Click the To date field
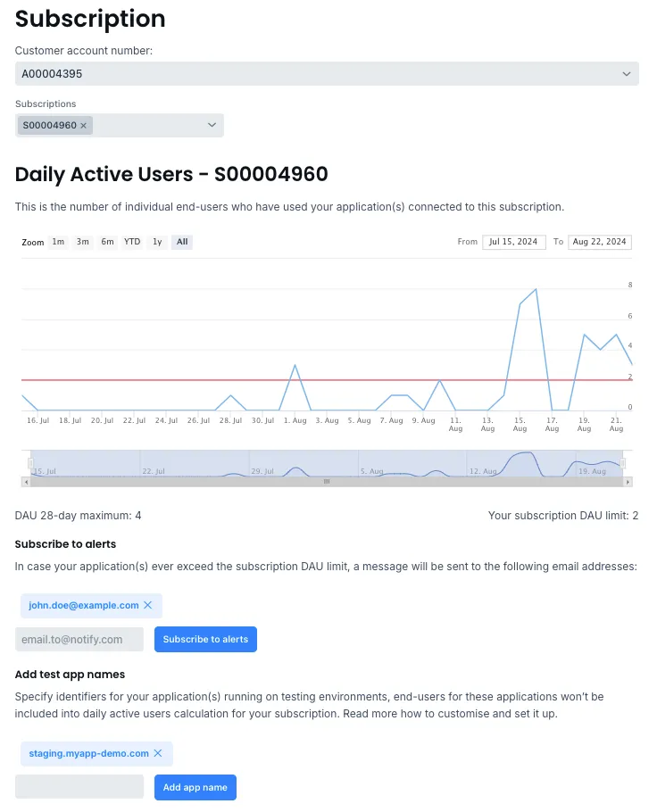Viewport: 657px width, 812px height. coord(600,242)
